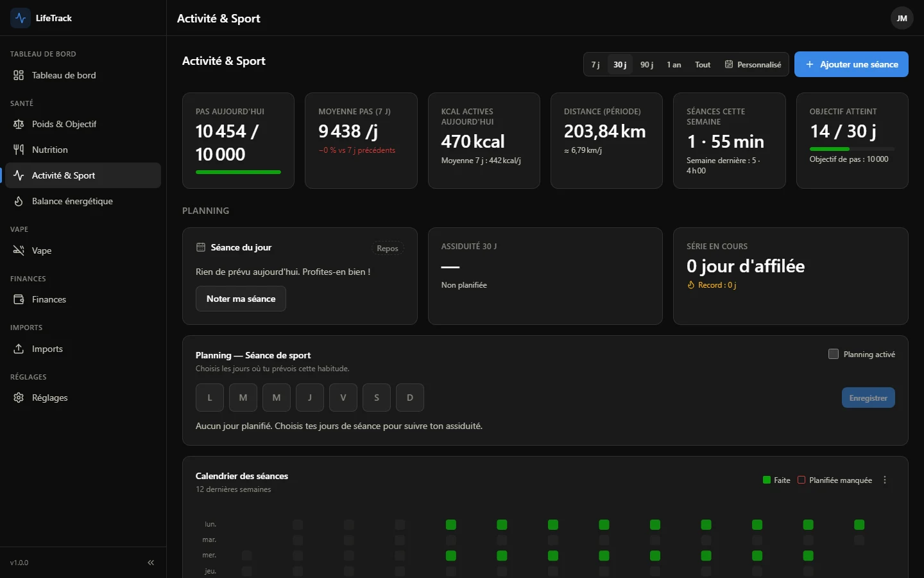Click the Réglages gear icon
The image size is (924, 578).
click(x=19, y=398)
